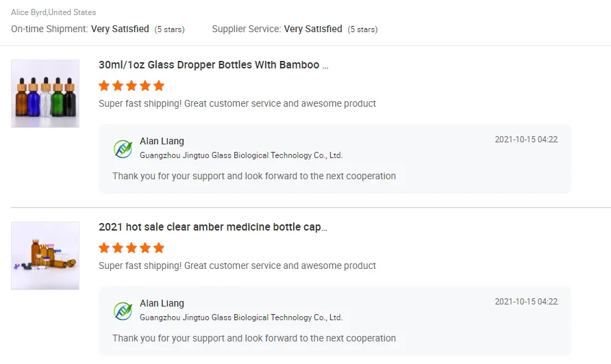Expand the truncated dropper bottles title ellipsis
This screenshot has height=364, width=611.
[325, 66]
